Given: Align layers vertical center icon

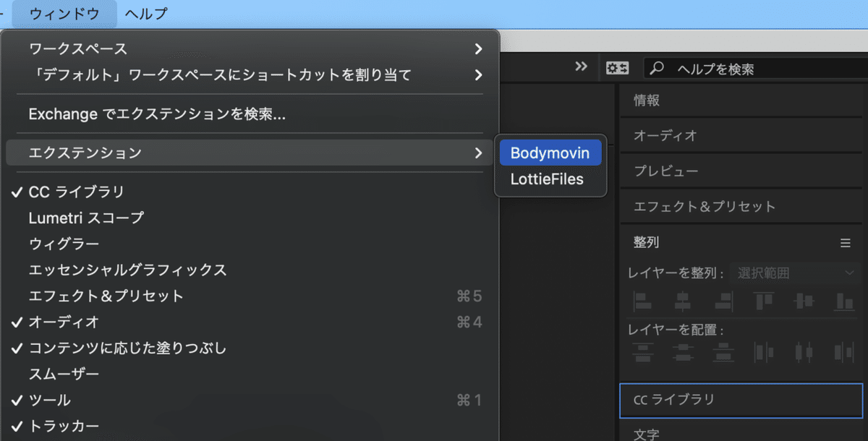Looking at the screenshot, I should tap(803, 300).
